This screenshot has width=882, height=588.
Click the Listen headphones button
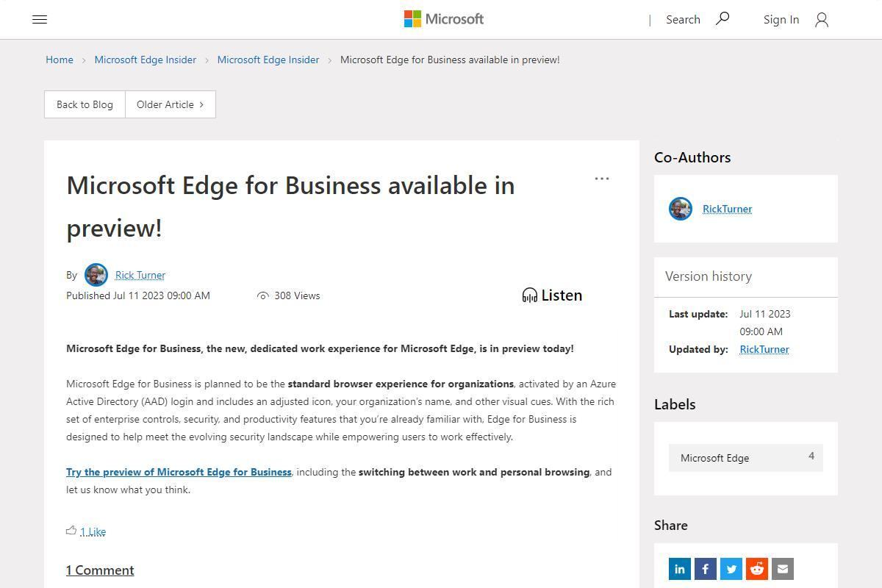(x=552, y=295)
